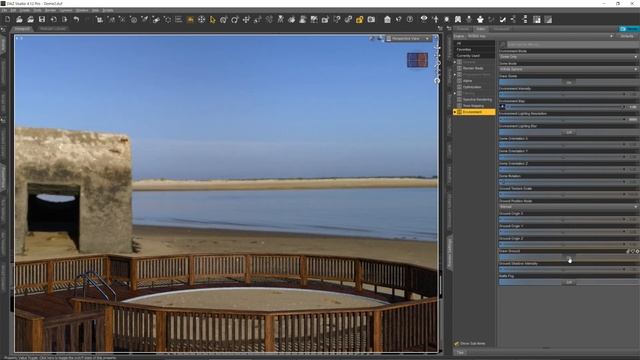Click the shirt icon in toolbar
Screen dimensions: 640x360
coord(480,19)
